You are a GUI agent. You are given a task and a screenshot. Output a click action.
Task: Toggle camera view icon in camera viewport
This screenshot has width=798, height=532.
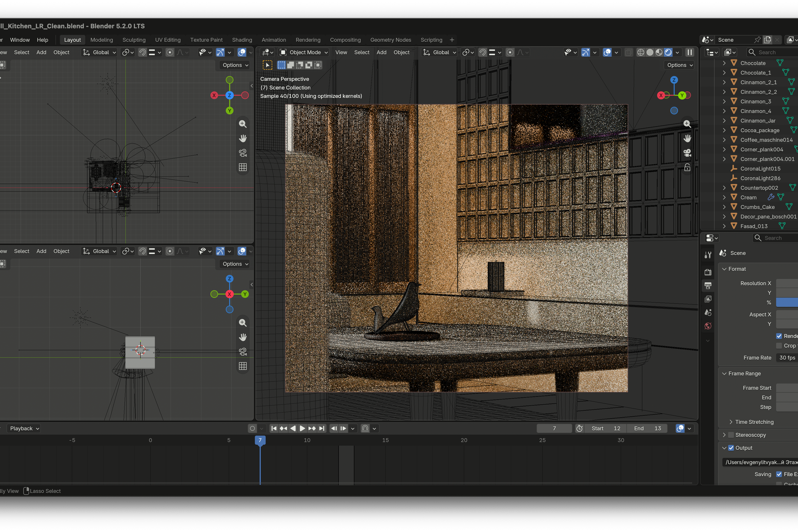click(687, 153)
